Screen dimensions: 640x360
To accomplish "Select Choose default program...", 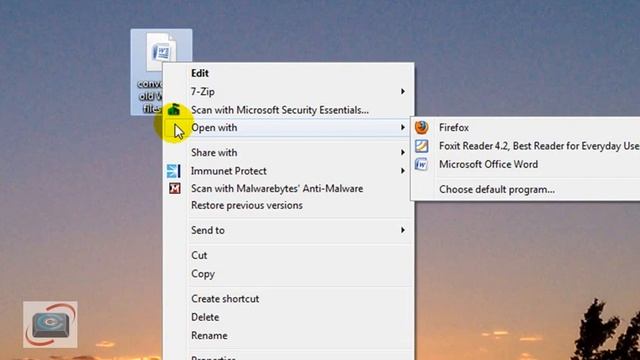I will (526, 189).
